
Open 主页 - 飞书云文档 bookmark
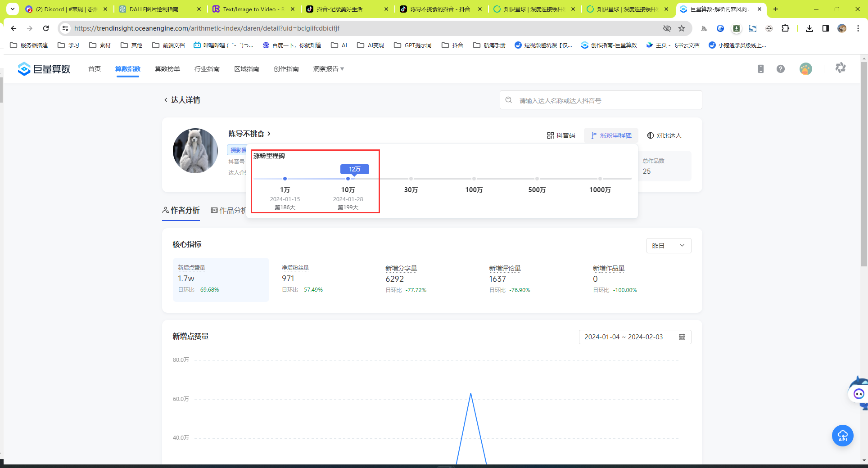pos(673,45)
